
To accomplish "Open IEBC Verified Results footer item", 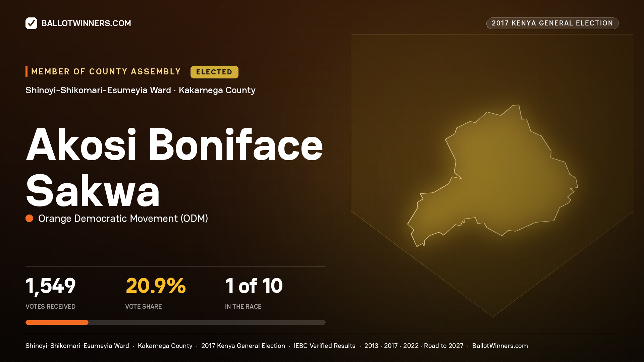I will click(324, 346).
